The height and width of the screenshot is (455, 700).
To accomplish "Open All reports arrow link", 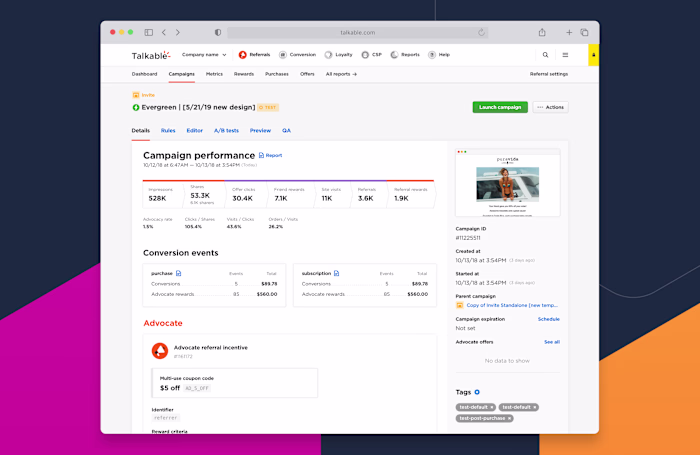I will [341, 74].
